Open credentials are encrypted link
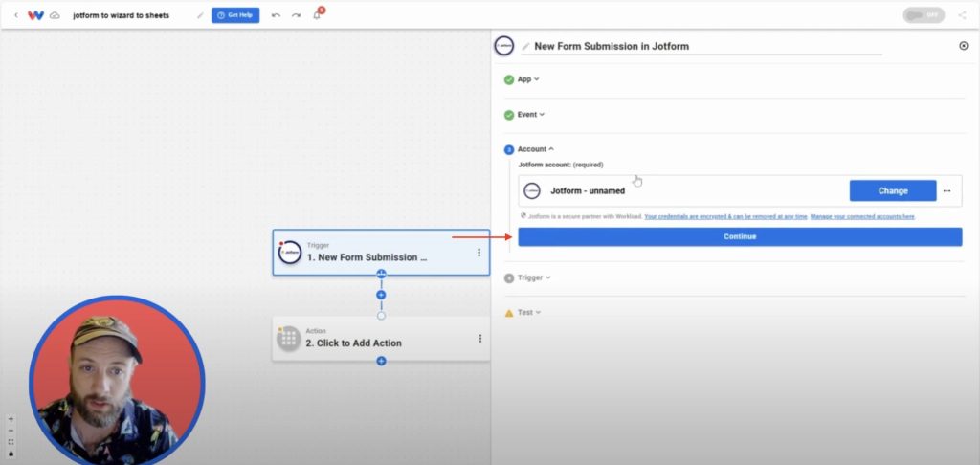Screen dimensions: 980x465 pyautogui.click(x=725, y=217)
